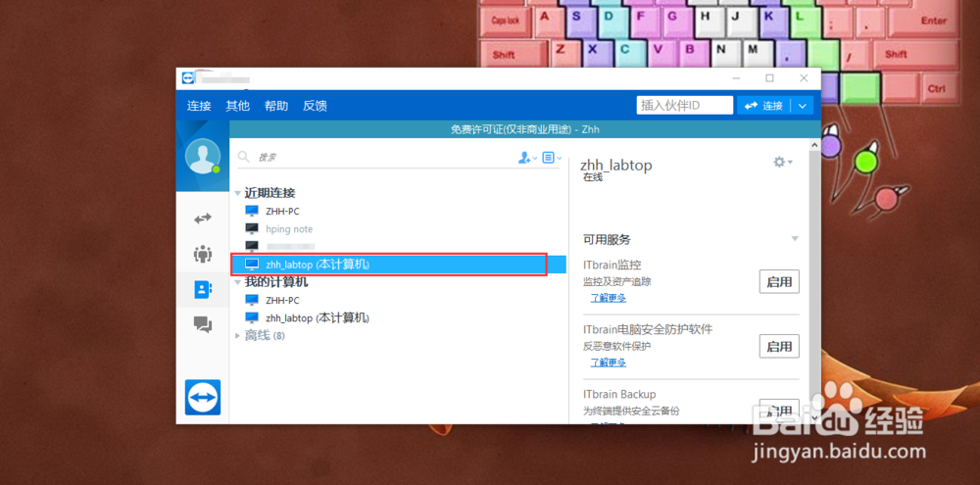Expand the 离线 (8) group
This screenshot has height=485, width=980.
[x=237, y=336]
